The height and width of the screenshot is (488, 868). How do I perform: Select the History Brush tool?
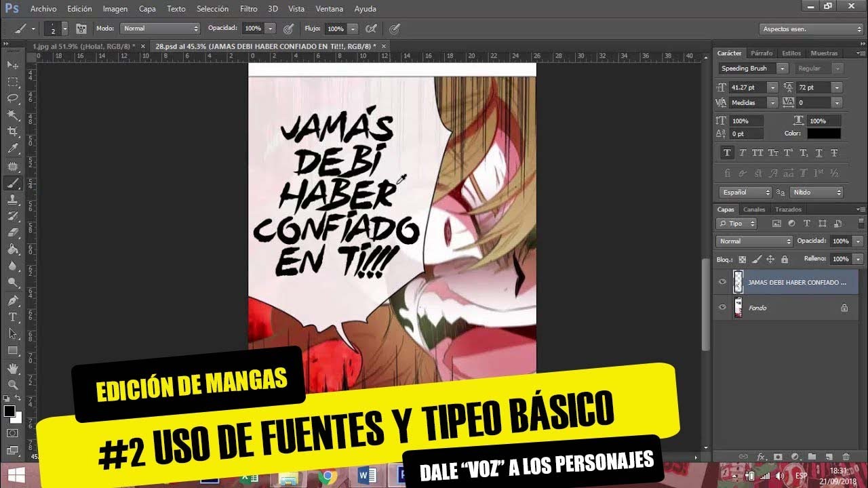(13, 216)
